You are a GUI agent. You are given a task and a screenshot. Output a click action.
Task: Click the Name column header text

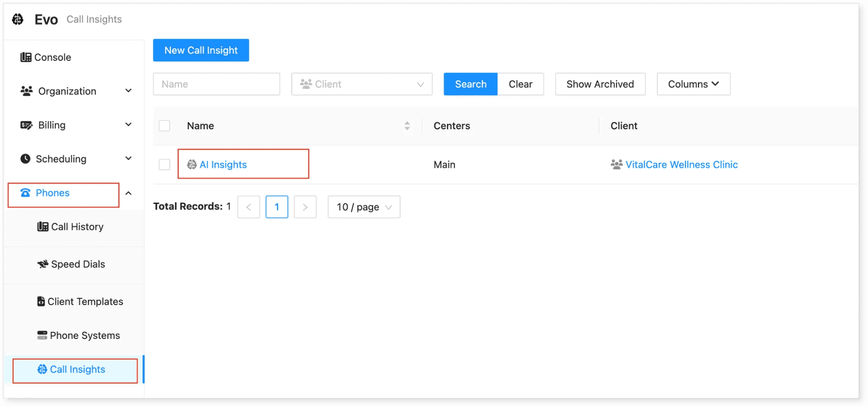[x=200, y=126]
